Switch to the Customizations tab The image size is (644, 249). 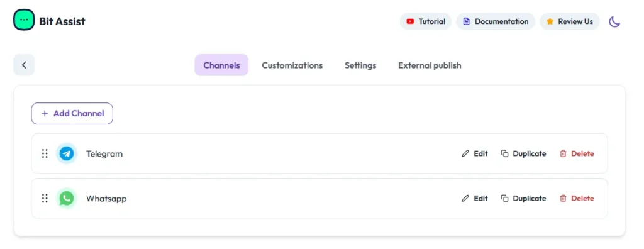pos(292,65)
